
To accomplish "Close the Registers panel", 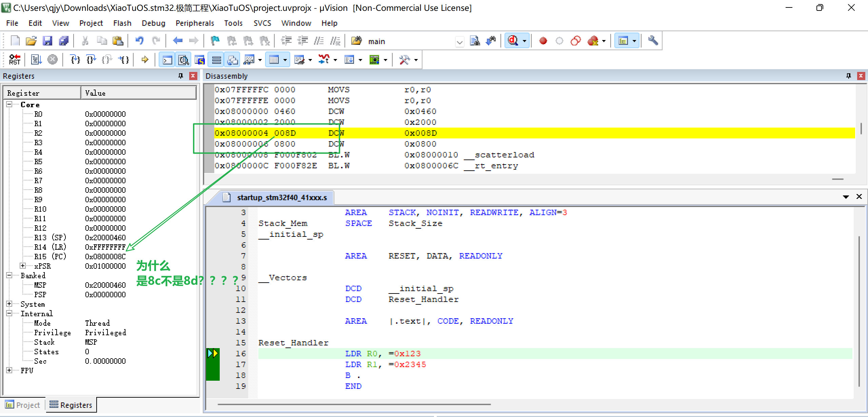I will 193,76.
